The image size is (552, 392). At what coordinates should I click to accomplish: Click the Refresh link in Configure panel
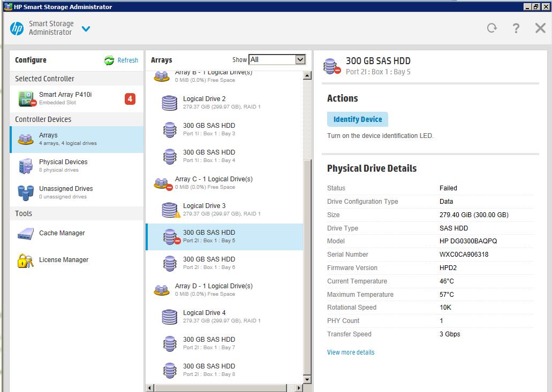[127, 60]
